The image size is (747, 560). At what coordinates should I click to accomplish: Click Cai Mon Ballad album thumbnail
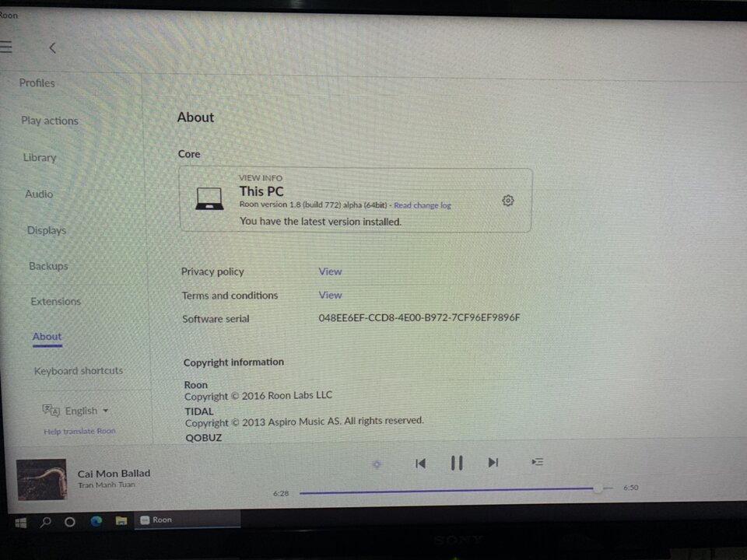(42, 480)
